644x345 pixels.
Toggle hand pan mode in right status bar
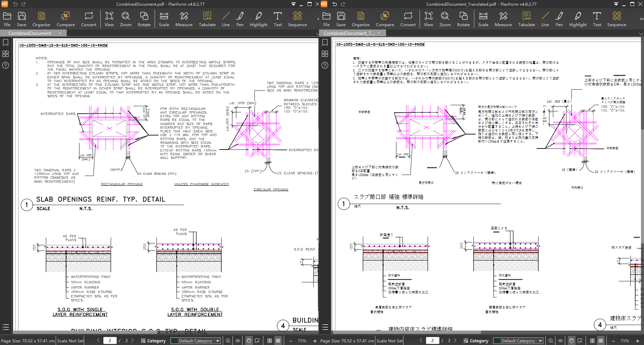tap(572, 341)
